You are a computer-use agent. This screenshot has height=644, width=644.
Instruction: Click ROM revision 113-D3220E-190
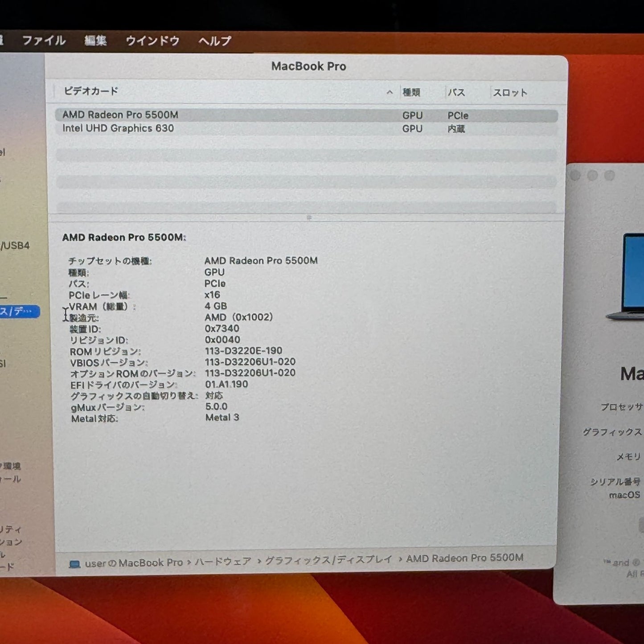(243, 351)
